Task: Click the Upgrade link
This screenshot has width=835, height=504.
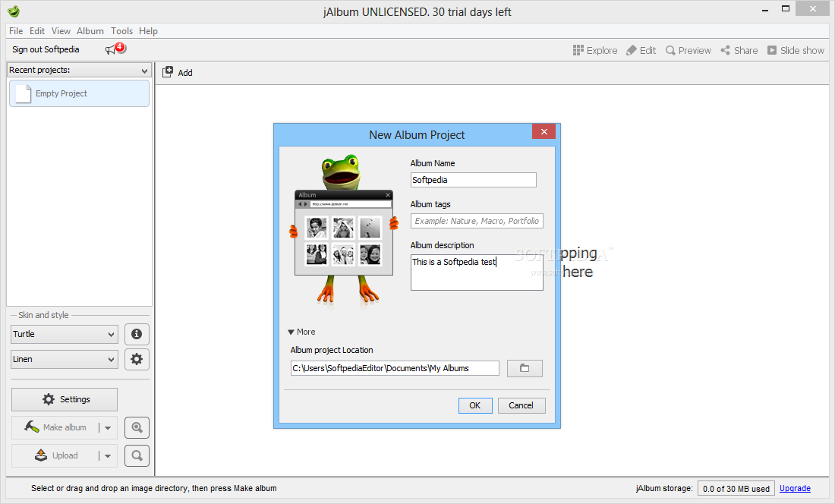Action: tap(795, 488)
